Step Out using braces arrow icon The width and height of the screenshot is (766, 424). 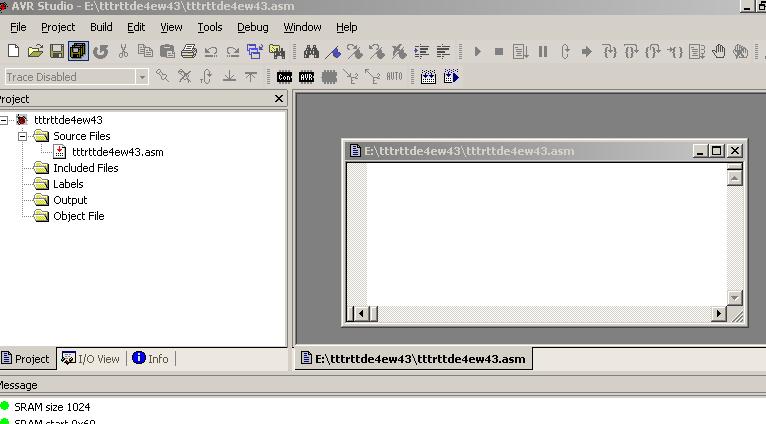653,51
